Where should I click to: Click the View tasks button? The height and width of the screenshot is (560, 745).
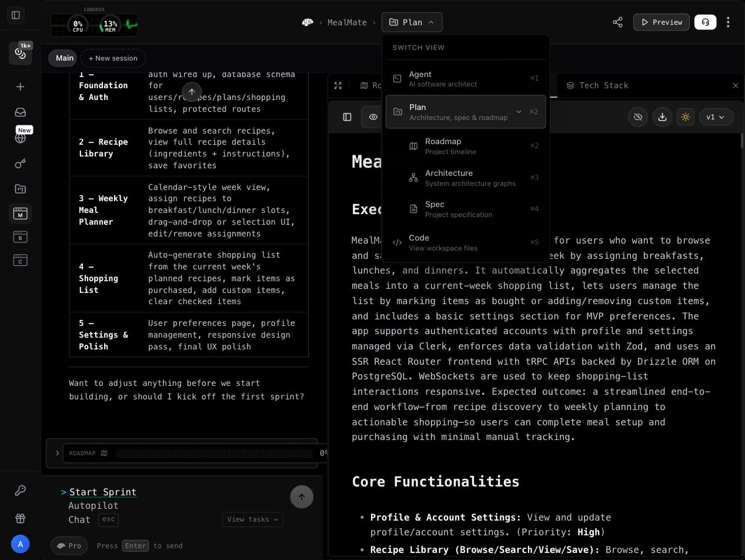(x=253, y=519)
